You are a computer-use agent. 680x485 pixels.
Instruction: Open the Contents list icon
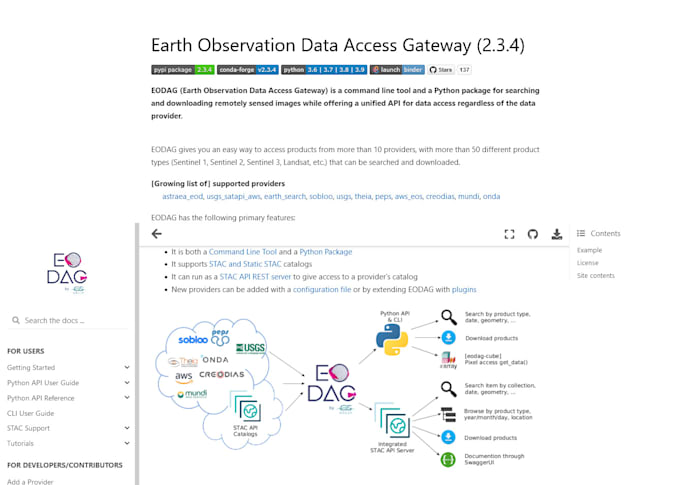coord(581,233)
